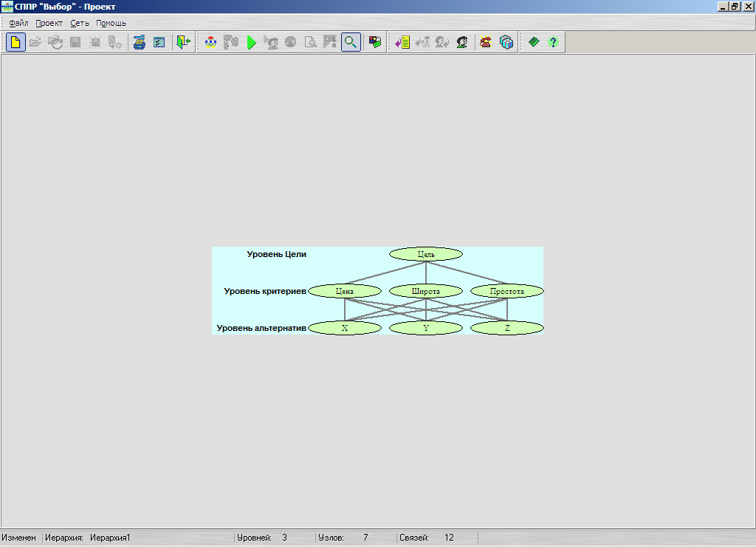
Task: Click the Exit door icon
Action: tap(183, 42)
